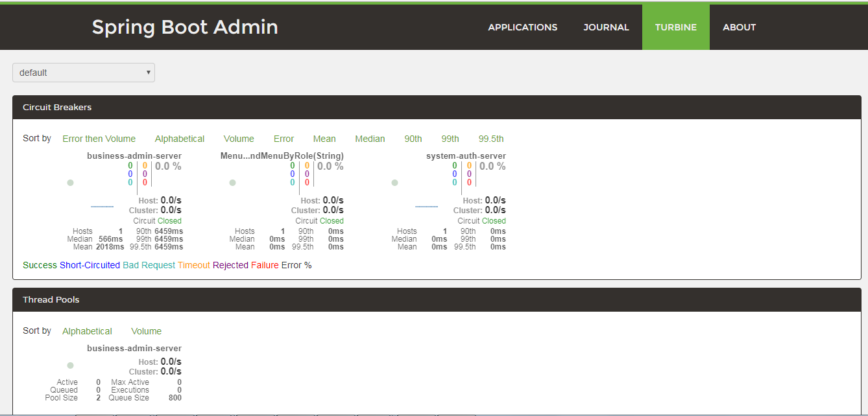Click business-admin-server thread pool title
The image size is (868, 416).
(134, 349)
